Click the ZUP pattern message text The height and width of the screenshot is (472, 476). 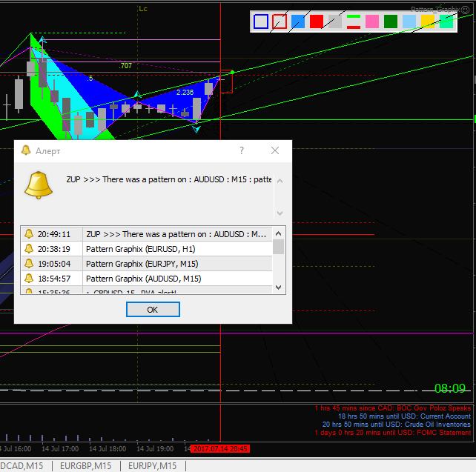click(x=169, y=179)
